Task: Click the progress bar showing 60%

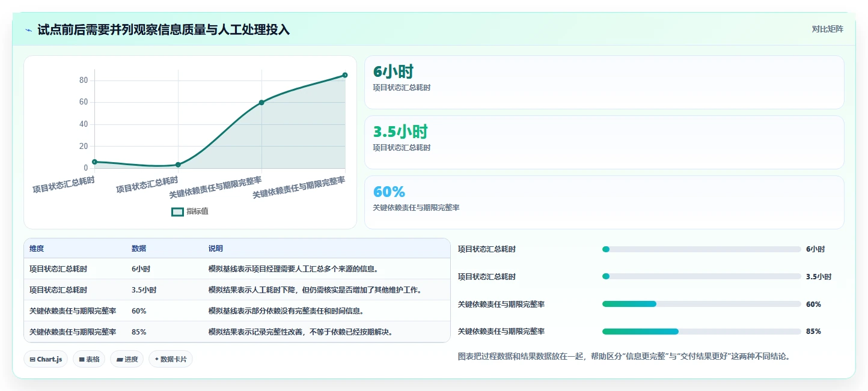Action: click(701, 304)
